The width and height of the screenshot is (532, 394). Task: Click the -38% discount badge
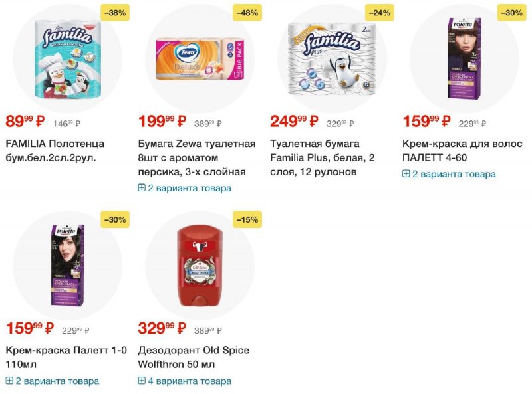115,13
